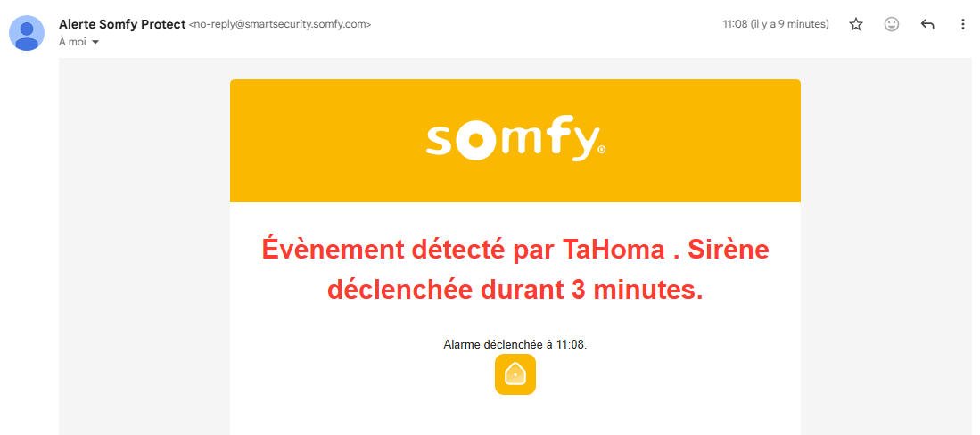Click the 'Alarme déclenchée à 11:08.' text
The height and width of the screenshot is (435, 980).
(515, 344)
